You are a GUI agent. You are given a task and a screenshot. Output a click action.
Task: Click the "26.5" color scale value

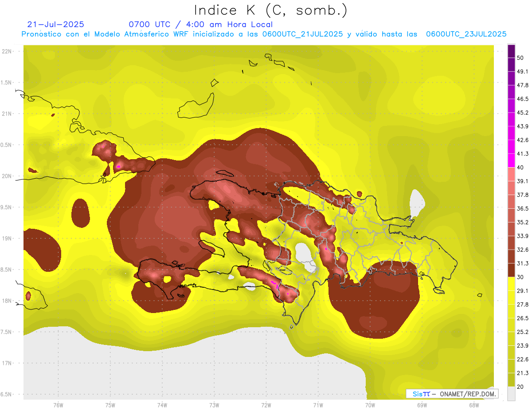[523, 318]
